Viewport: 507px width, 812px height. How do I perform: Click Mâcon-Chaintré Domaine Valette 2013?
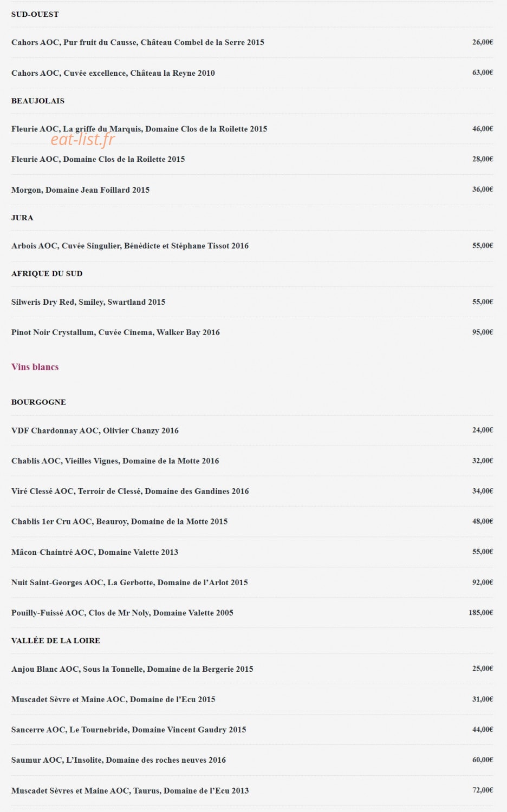(x=95, y=552)
